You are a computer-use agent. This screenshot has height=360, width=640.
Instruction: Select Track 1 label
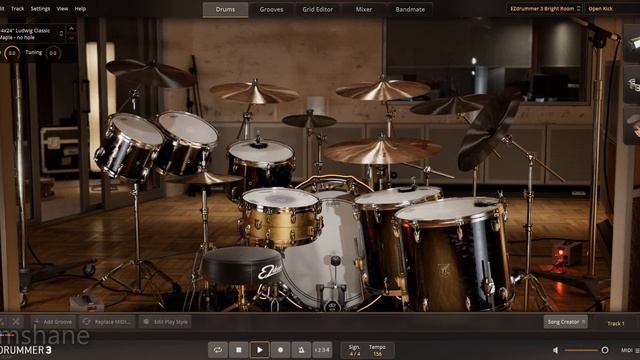pos(616,324)
